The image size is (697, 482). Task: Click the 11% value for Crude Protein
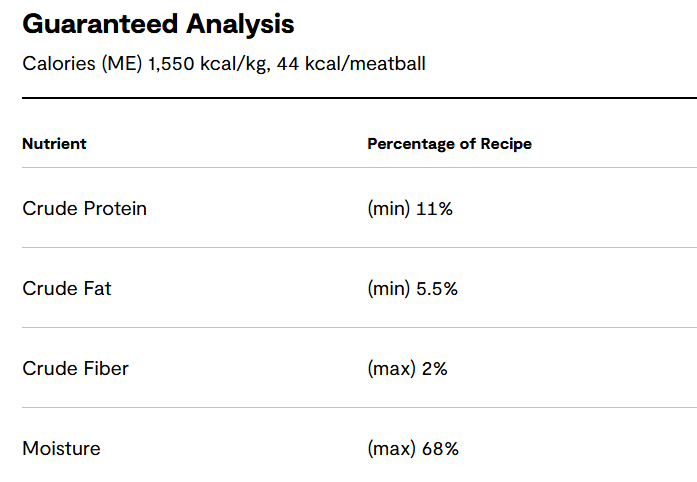(434, 209)
